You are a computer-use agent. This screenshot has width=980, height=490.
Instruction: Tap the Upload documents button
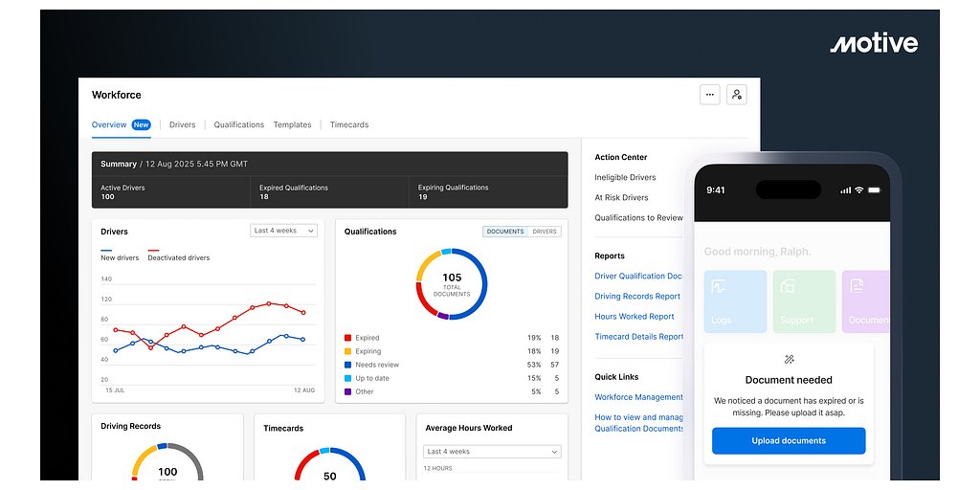click(789, 440)
